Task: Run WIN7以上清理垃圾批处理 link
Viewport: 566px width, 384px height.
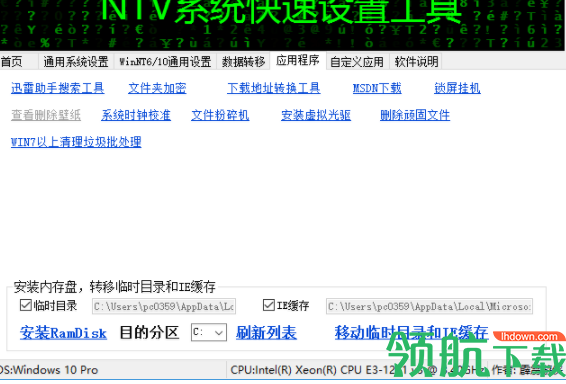Action: point(76,142)
